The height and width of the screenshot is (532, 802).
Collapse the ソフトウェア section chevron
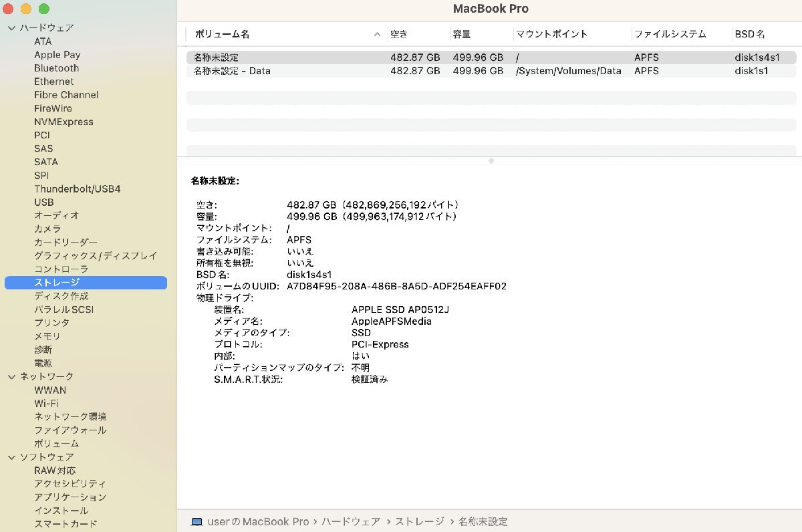pyautogui.click(x=11, y=457)
